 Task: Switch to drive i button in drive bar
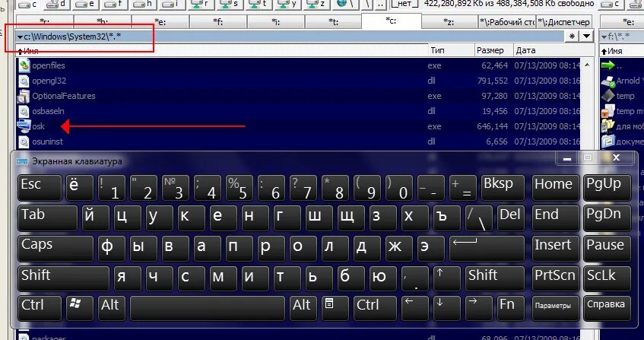[x=173, y=5]
